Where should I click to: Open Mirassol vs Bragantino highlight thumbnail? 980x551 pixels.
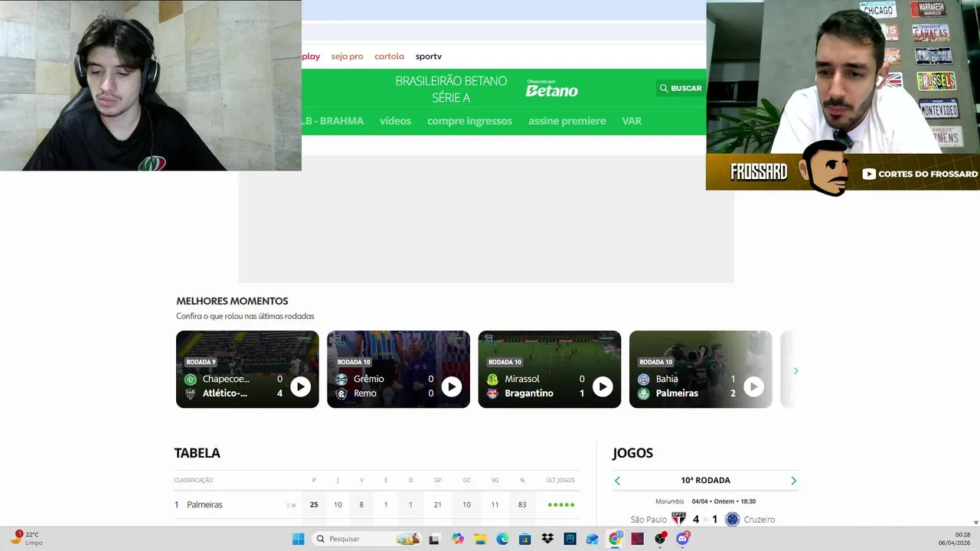(x=550, y=369)
